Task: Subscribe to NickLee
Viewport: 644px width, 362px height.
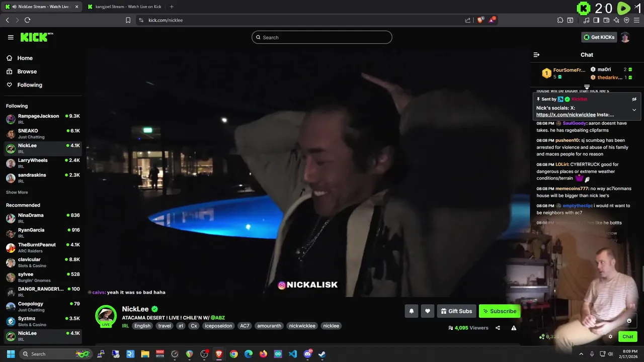Action: (500, 311)
